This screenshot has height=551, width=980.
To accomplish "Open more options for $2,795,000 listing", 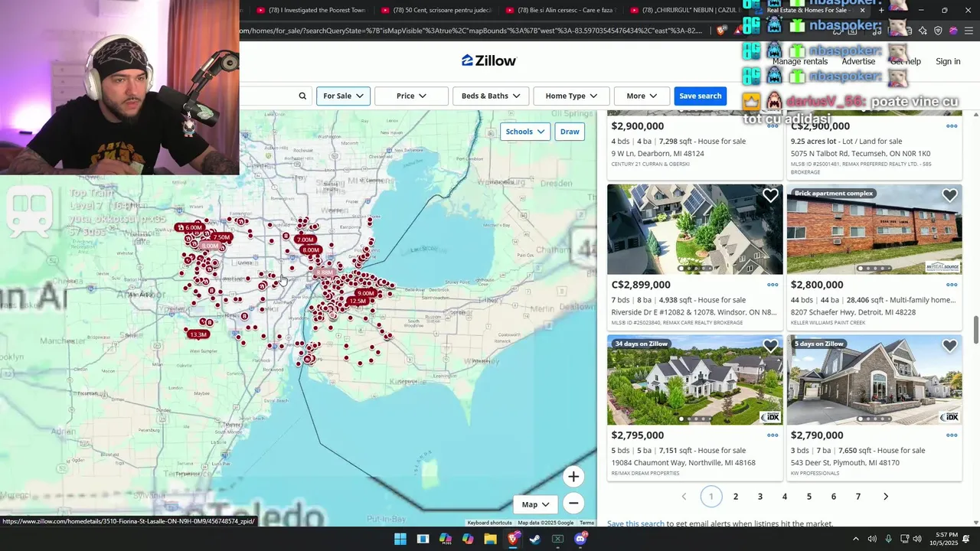I will pos(773,435).
